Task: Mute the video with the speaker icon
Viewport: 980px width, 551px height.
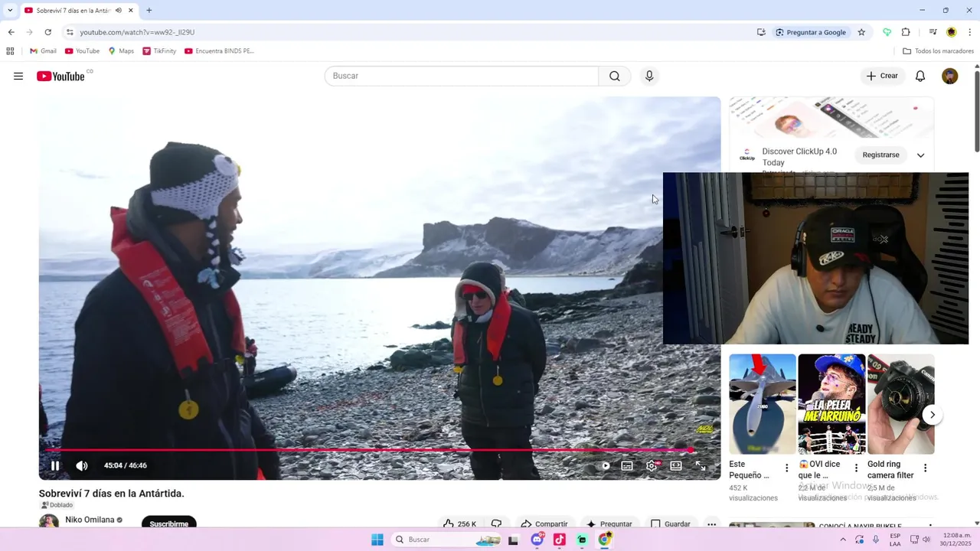Action: [x=82, y=465]
